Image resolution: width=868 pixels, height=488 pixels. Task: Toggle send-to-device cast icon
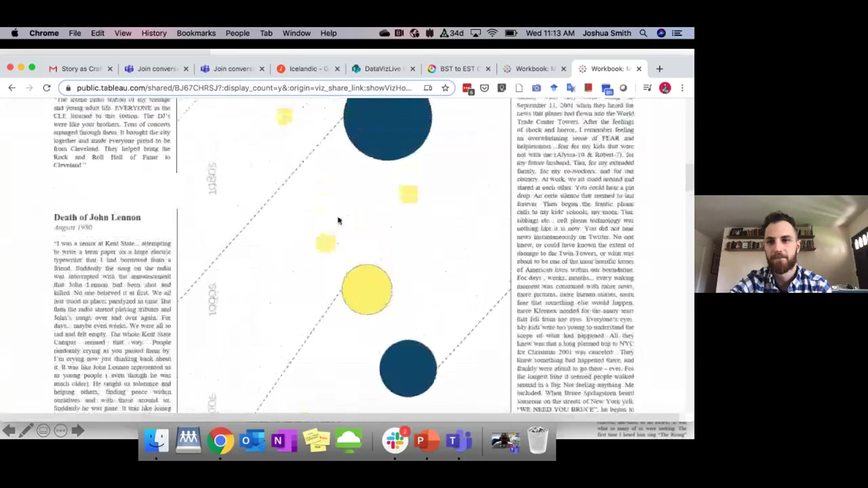point(428,88)
